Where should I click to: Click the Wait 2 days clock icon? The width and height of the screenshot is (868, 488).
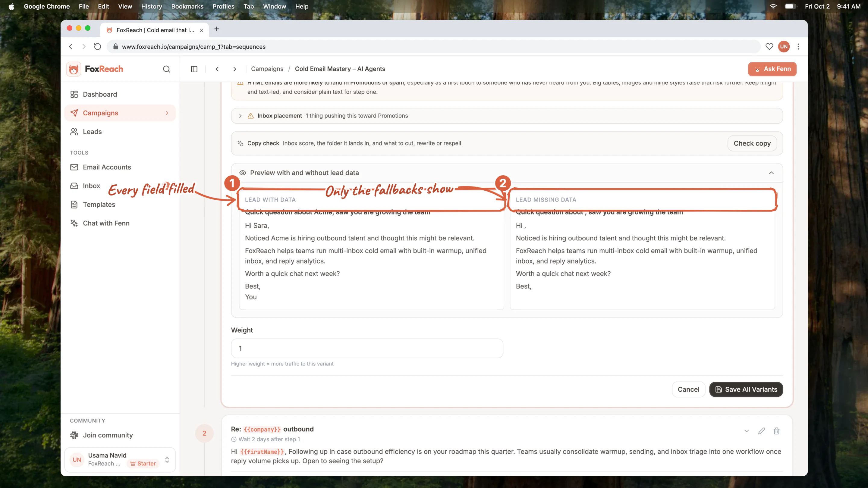[234, 440]
